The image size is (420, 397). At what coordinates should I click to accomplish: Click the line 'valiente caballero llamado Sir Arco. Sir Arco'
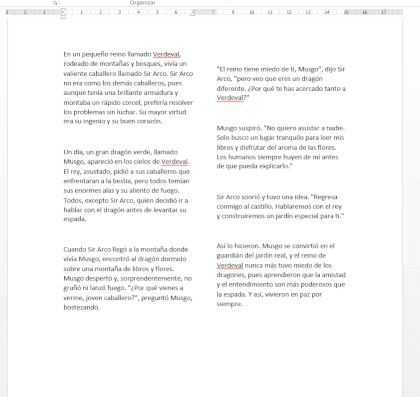click(128, 73)
